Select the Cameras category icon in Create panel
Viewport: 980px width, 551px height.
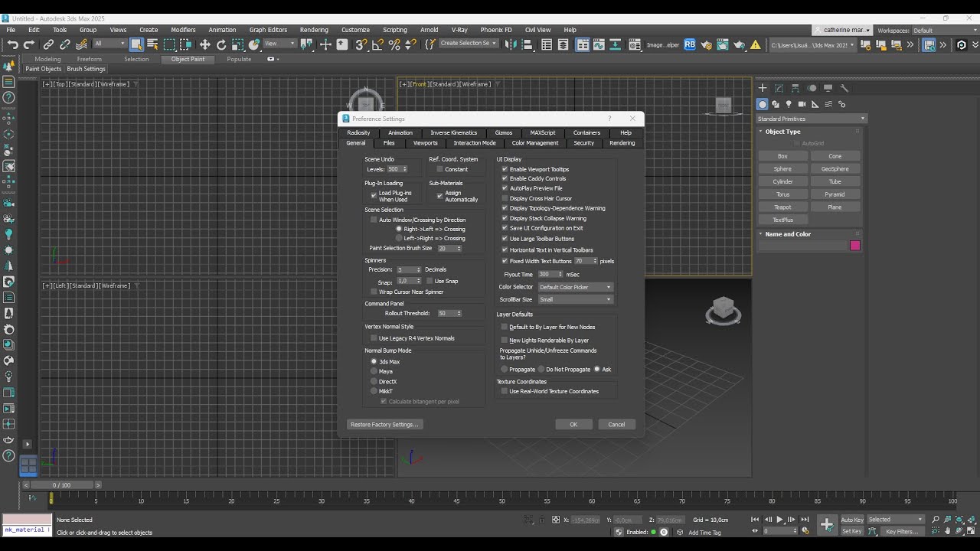coord(802,104)
